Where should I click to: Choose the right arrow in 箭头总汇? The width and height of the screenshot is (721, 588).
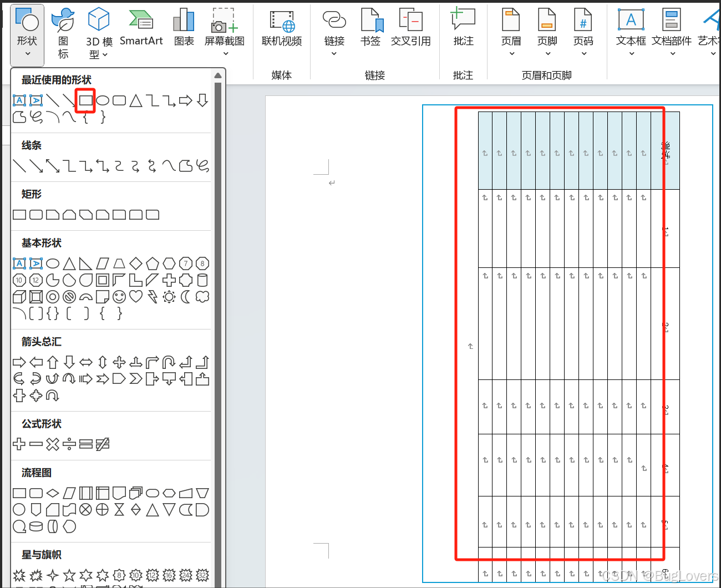pyautogui.click(x=19, y=362)
